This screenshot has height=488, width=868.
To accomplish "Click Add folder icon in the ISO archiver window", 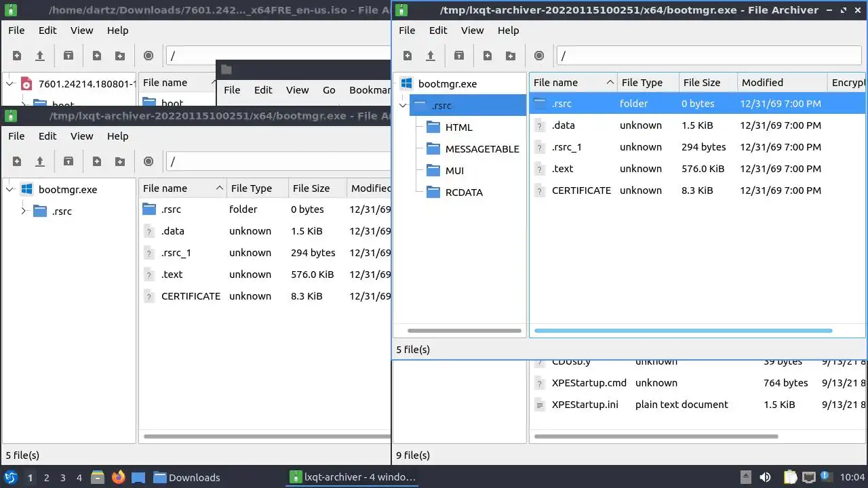I will coord(120,56).
